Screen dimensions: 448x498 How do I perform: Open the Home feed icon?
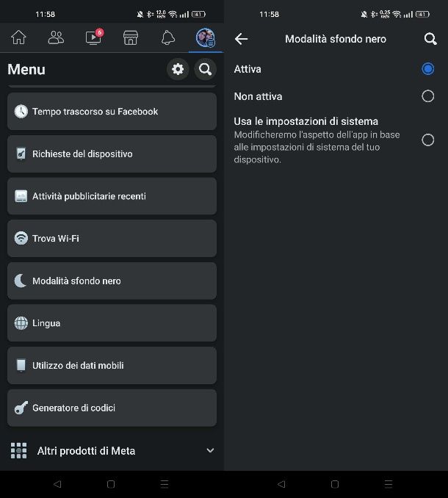point(19,37)
